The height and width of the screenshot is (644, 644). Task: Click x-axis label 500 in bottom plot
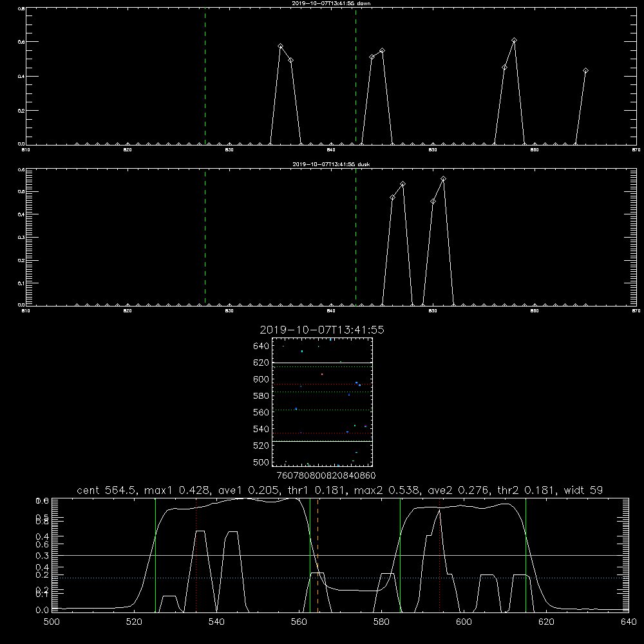(x=52, y=622)
